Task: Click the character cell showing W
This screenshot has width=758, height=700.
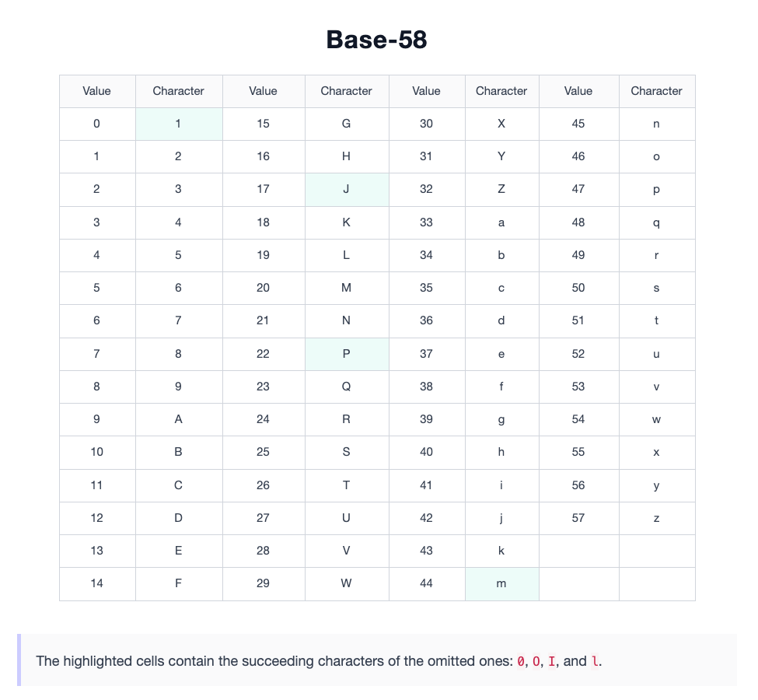Action: pyautogui.click(x=347, y=584)
